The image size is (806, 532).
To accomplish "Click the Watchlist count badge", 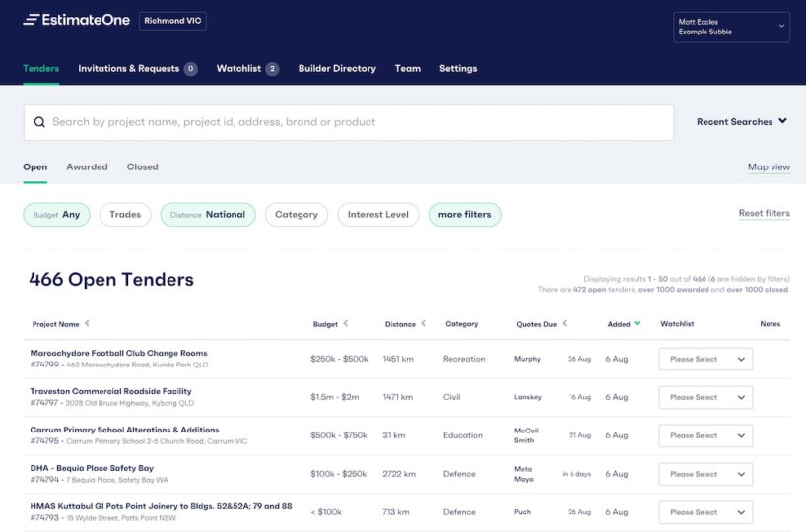I will tap(272, 69).
